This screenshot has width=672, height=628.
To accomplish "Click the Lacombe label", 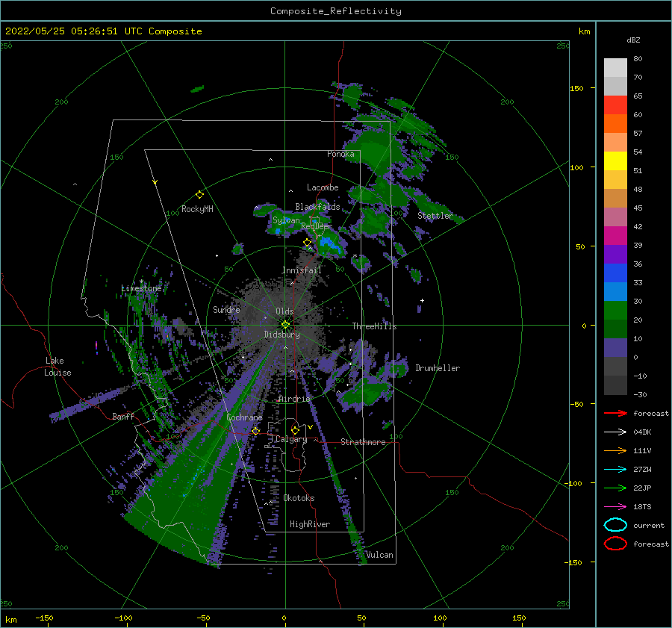I will pyautogui.click(x=323, y=187).
